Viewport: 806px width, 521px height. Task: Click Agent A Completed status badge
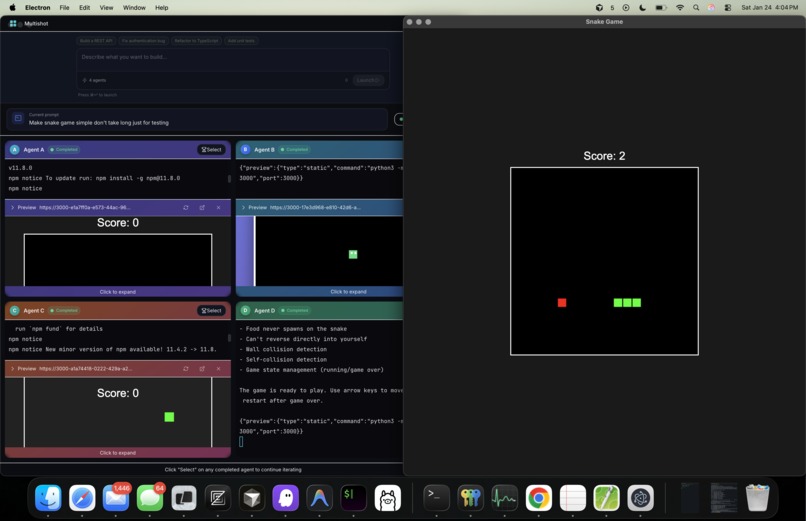click(64, 150)
